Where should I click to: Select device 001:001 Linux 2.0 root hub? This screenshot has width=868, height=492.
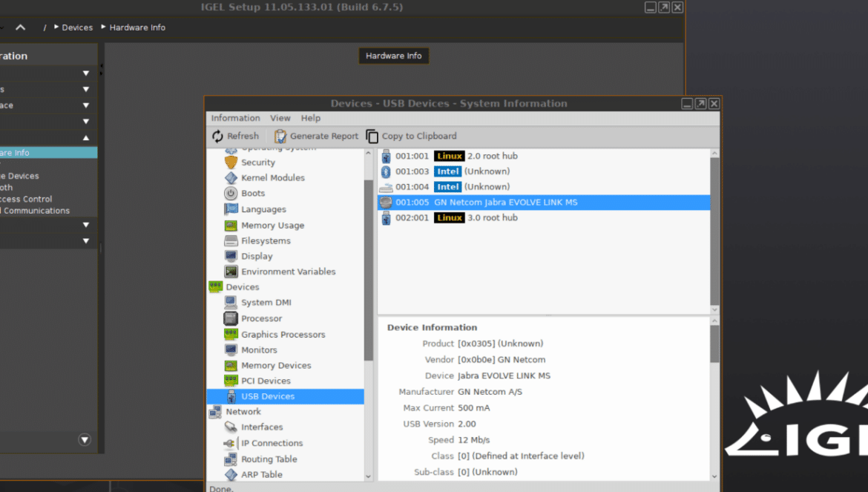tap(544, 156)
